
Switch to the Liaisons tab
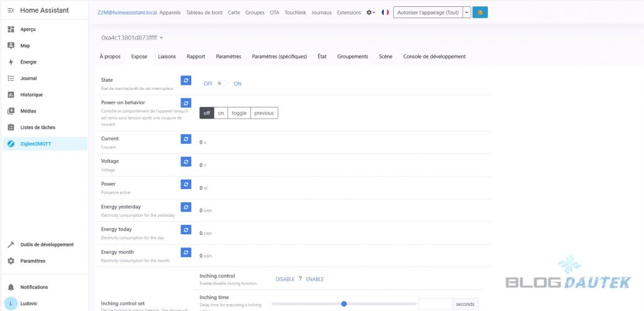(x=167, y=57)
